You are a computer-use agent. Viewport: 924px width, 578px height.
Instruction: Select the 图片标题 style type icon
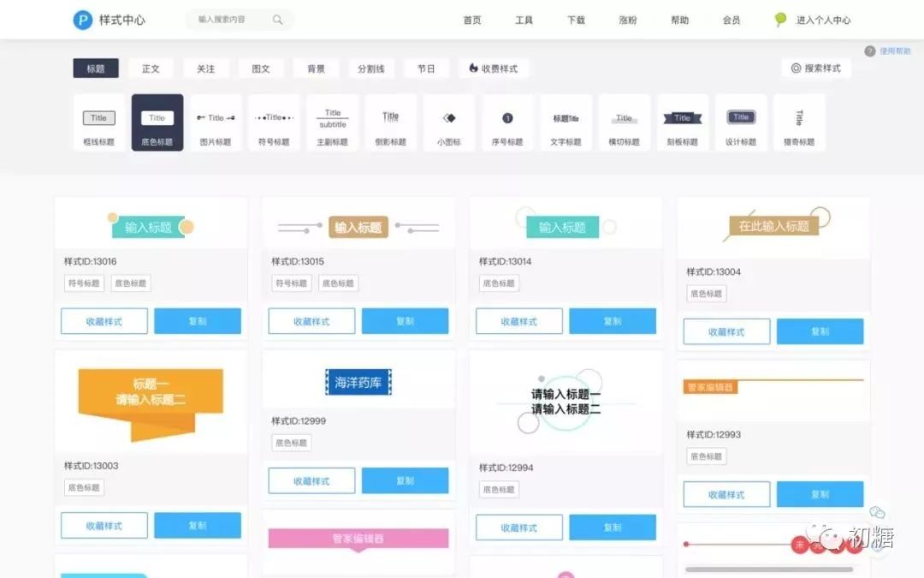click(x=215, y=122)
